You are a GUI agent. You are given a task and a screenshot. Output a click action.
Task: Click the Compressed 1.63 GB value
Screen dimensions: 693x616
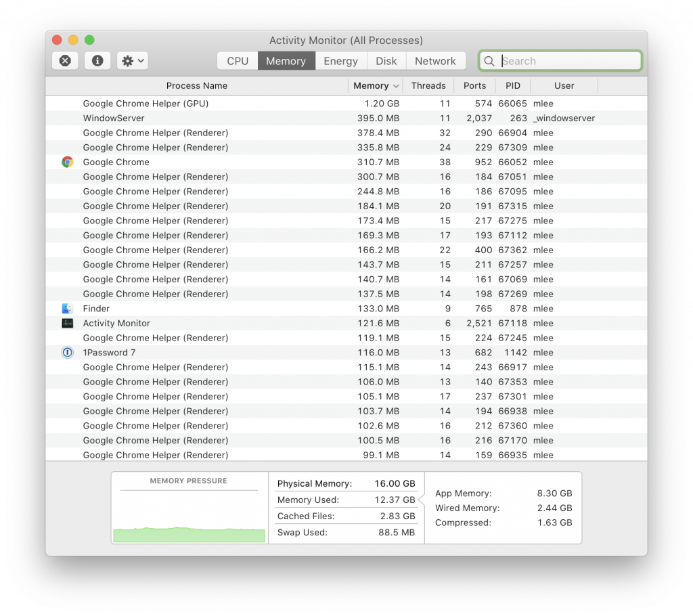[555, 523]
